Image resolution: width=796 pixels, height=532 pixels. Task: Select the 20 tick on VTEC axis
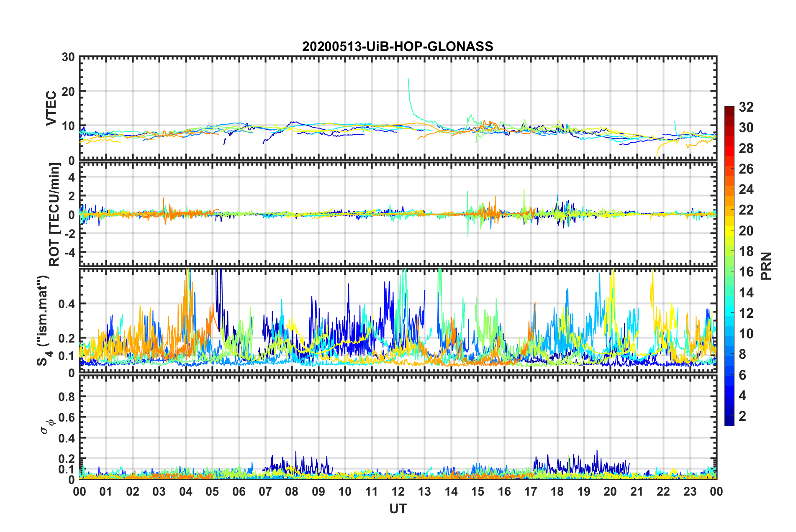68,91
